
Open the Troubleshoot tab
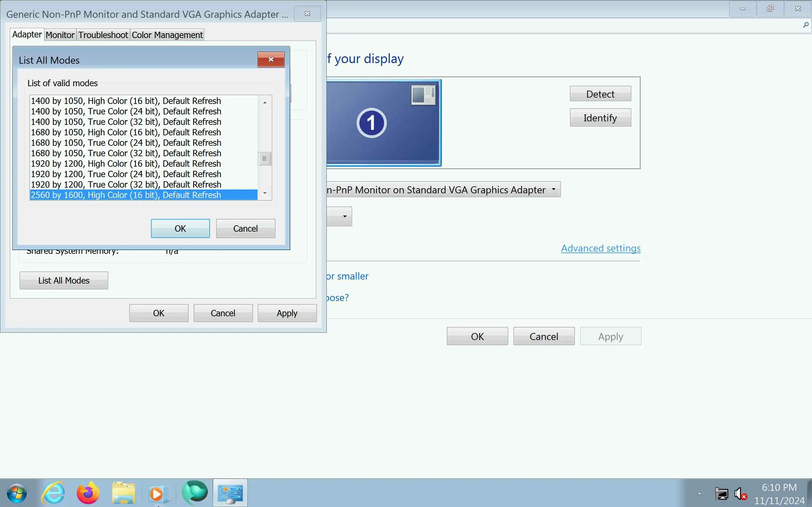coord(103,35)
